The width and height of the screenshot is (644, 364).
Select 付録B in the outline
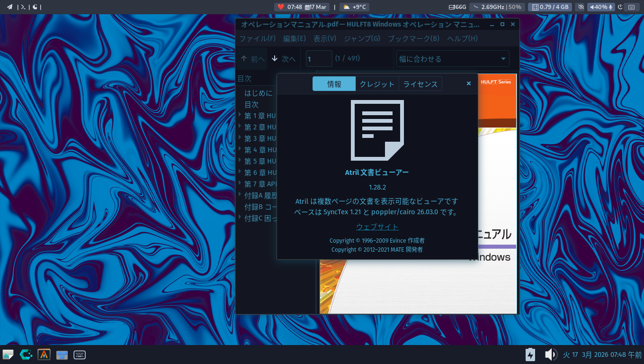[260, 207]
